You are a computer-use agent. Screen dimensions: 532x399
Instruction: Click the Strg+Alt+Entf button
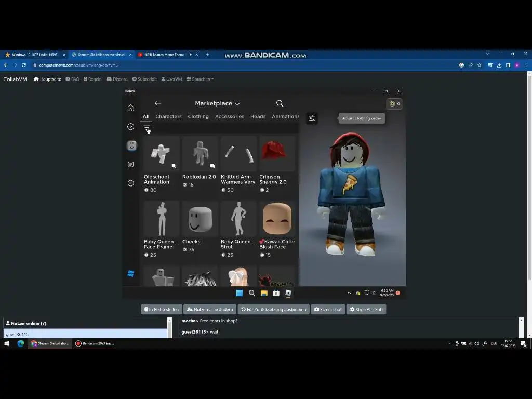tap(366, 309)
